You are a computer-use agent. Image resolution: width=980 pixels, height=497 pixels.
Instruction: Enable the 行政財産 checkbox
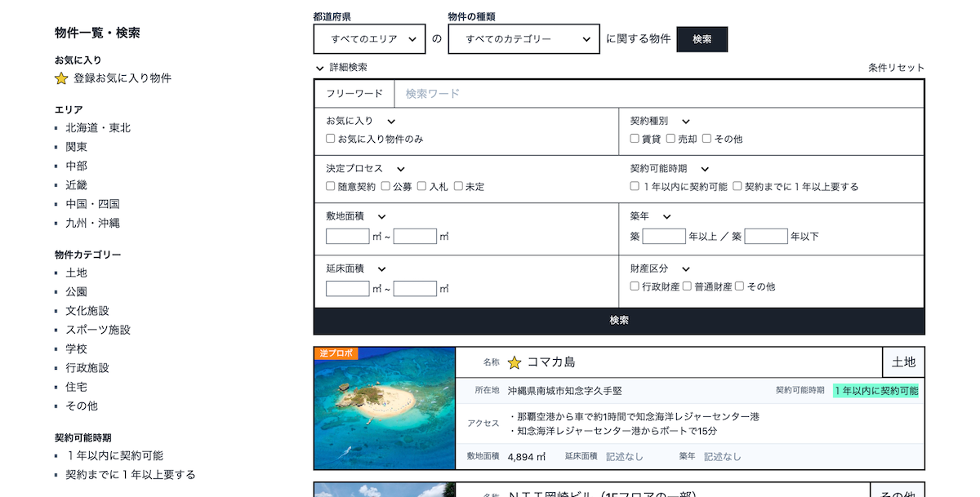(635, 286)
